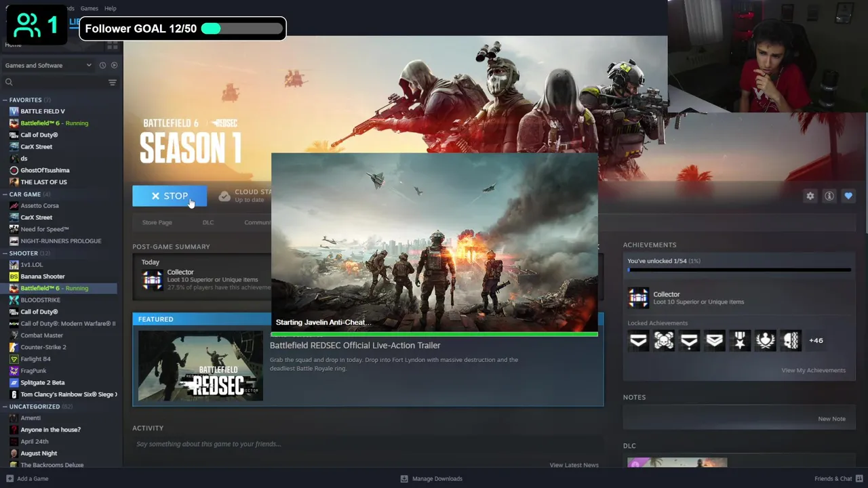The image size is (868, 488).
Task: Open the game settings gear icon
Action: 810,196
